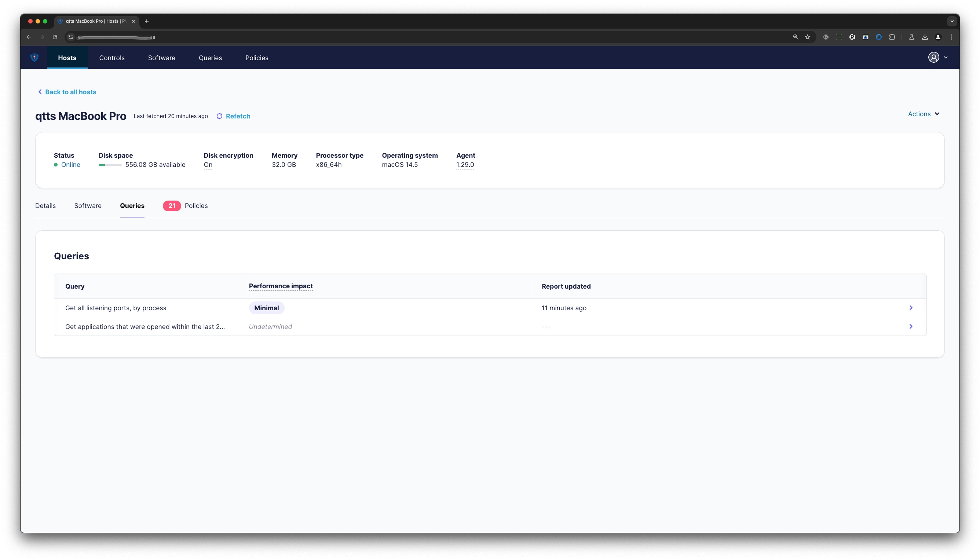Click the white circular G extension icon
The height and width of the screenshot is (560, 980).
pyautogui.click(x=852, y=37)
